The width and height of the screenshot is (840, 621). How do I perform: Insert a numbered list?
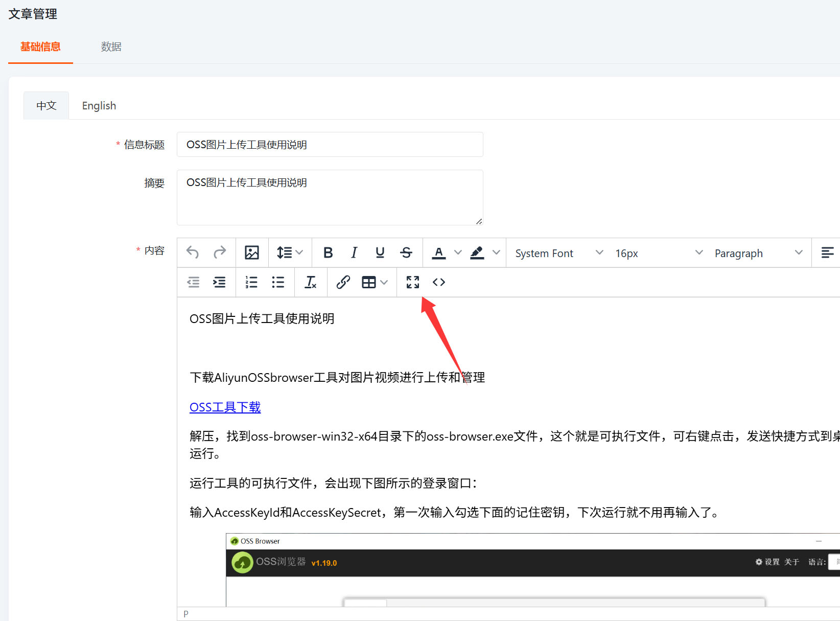click(x=251, y=282)
